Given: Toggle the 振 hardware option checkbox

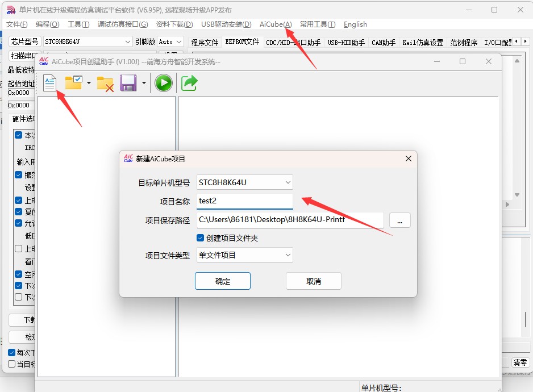Looking at the screenshot, I should click(19, 175).
